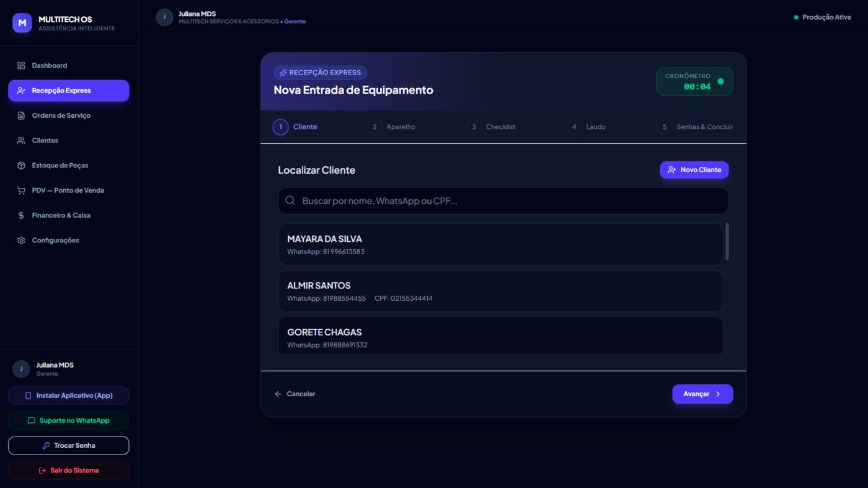868x488 pixels.
Task: Click the Trocar Senha button
Action: pos(69,445)
